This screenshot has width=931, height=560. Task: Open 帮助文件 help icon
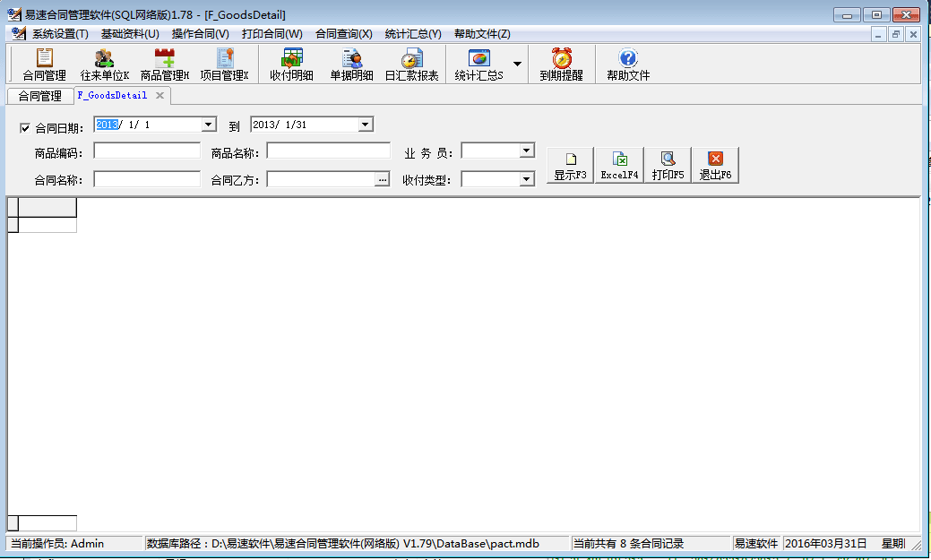628,65
